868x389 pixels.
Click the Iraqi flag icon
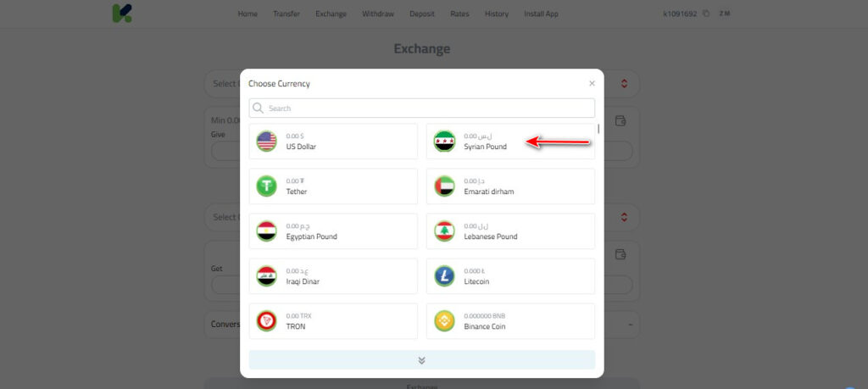(x=266, y=275)
